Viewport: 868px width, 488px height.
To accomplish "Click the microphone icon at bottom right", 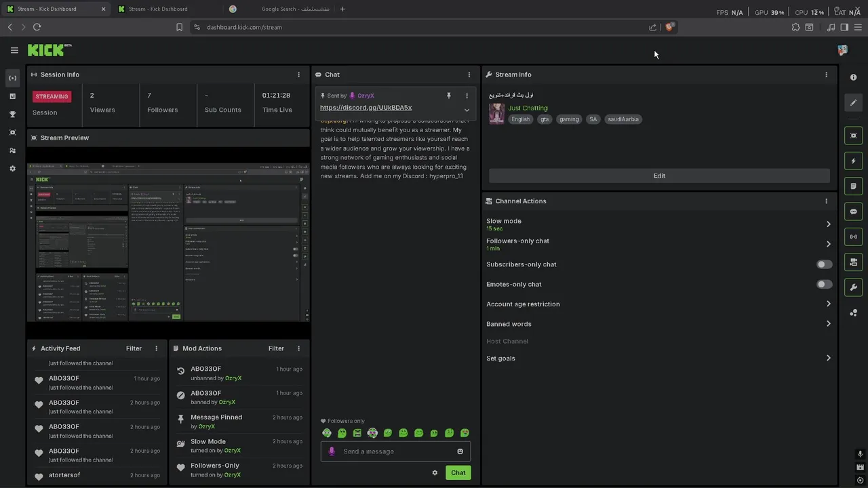I will click(860, 454).
